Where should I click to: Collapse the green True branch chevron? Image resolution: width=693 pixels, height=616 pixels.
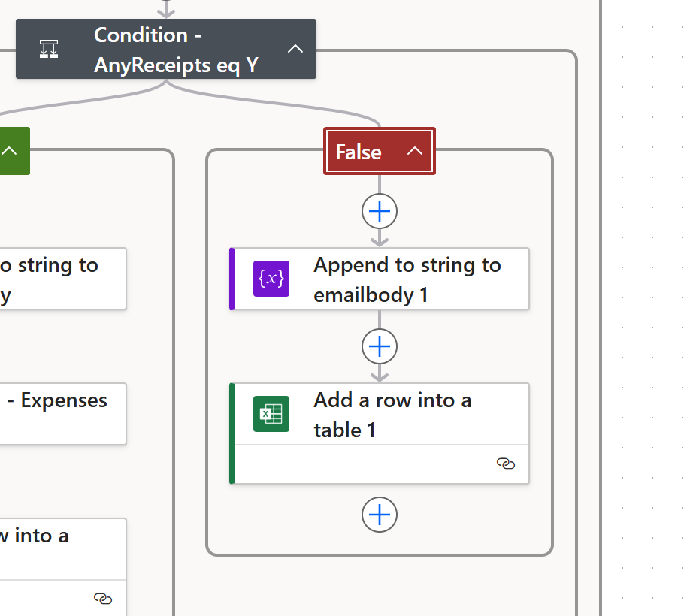tap(10, 151)
